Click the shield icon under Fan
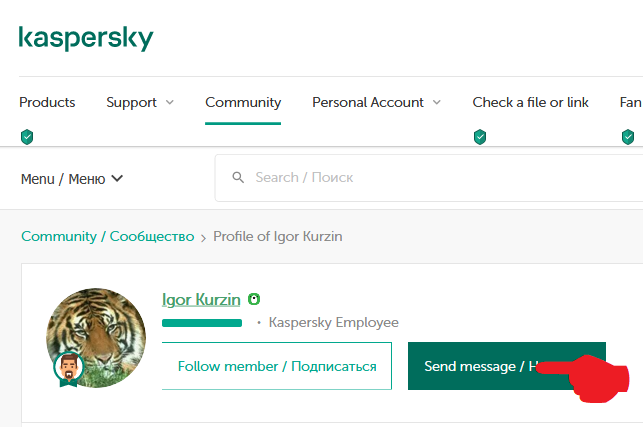This screenshot has width=643, height=427. [628, 137]
